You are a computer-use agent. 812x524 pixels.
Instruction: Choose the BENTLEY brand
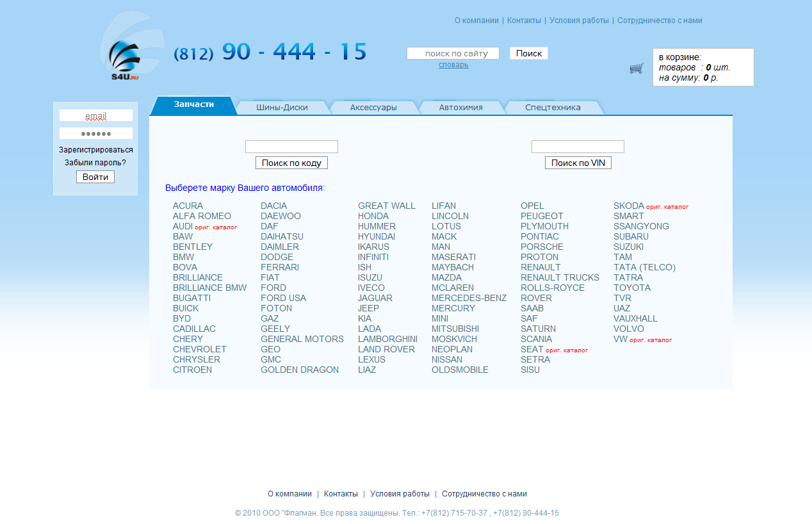(193, 247)
